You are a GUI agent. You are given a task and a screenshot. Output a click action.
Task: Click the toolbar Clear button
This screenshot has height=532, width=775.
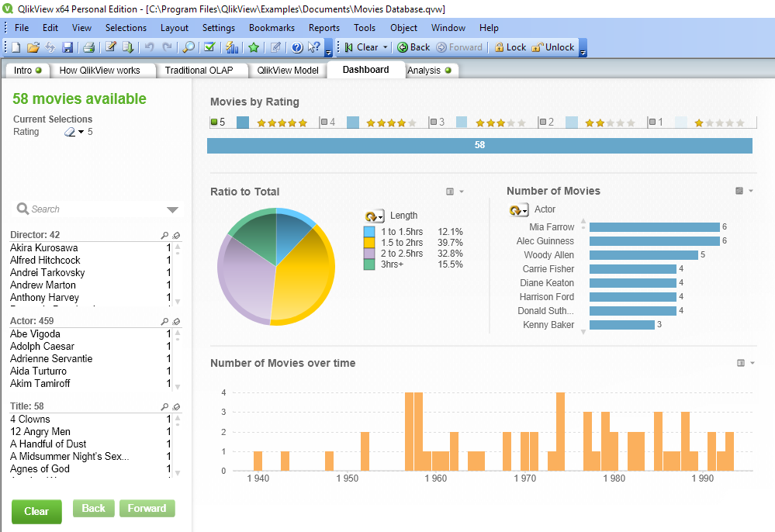[362, 47]
